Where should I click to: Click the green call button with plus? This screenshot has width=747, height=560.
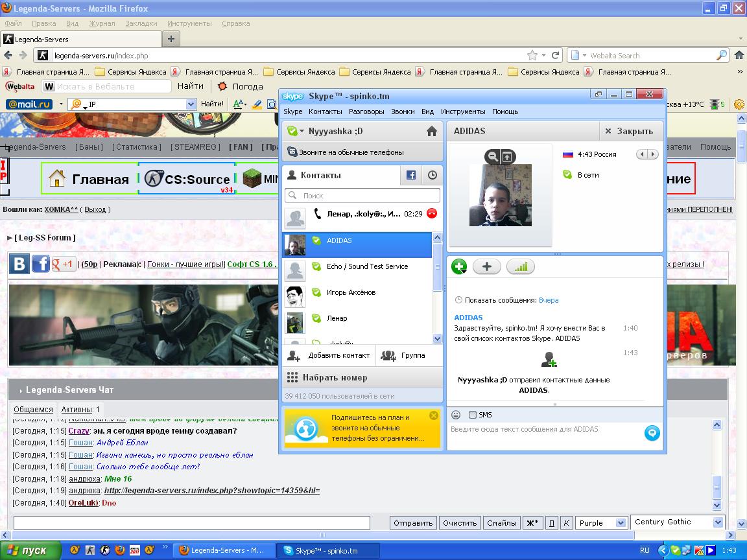coord(459,266)
